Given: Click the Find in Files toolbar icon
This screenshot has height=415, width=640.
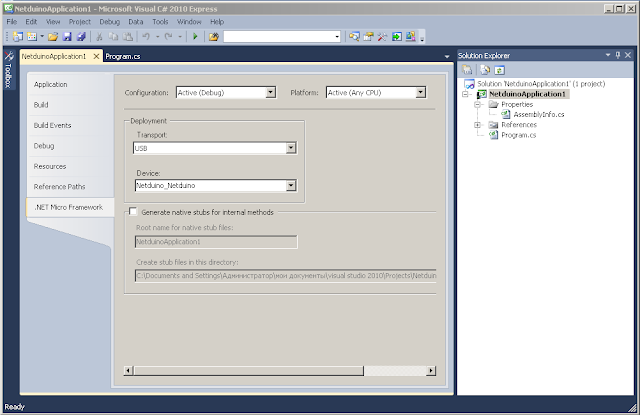Looking at the screenshot, I should (x=213, y=37).
